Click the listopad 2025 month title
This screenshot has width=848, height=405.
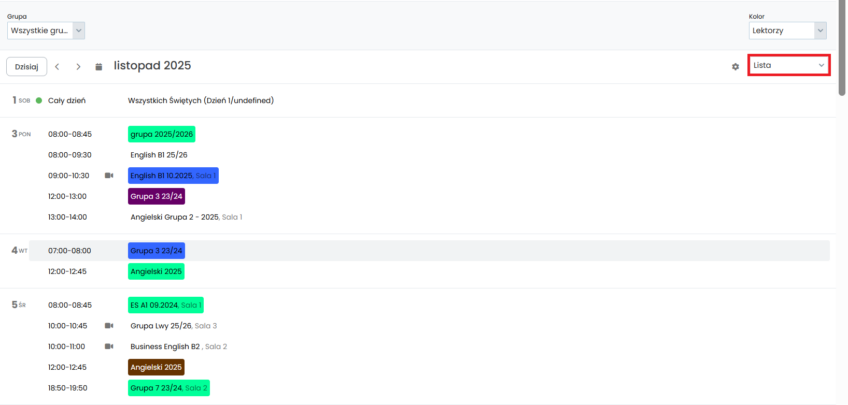152,66
